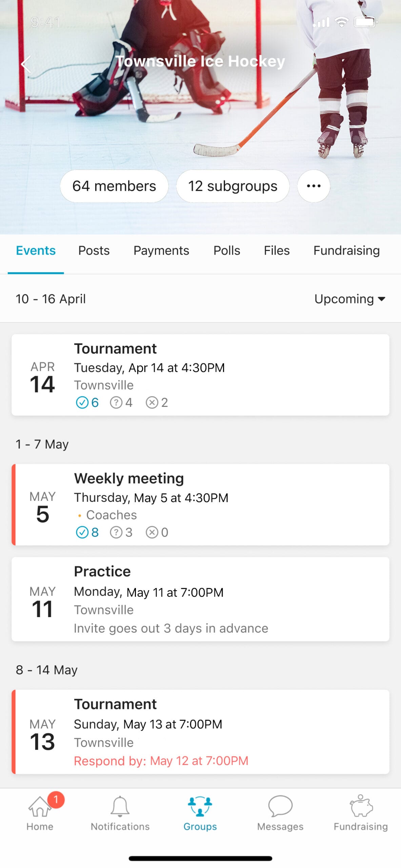Tap the maybe count on Weekly meeting
401x868 pixels.
coord(121,532)
